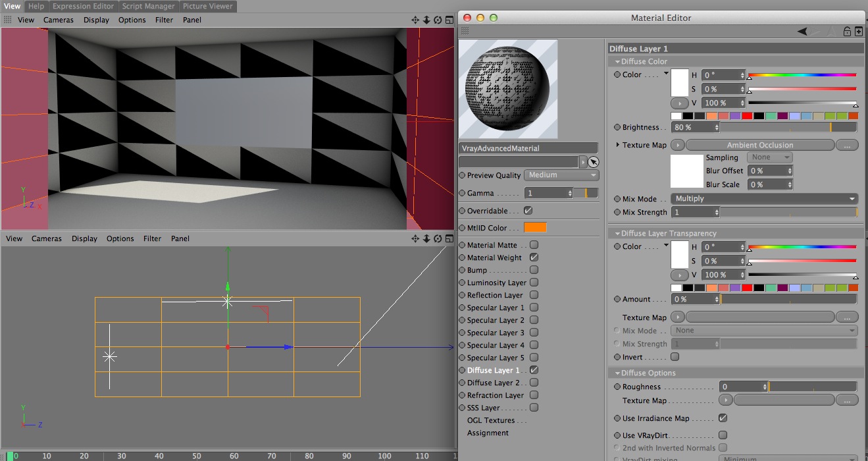868x461 pixels.
Task: Open the Preview Quality Medium dropdown
Action: [x=561, y=175]
